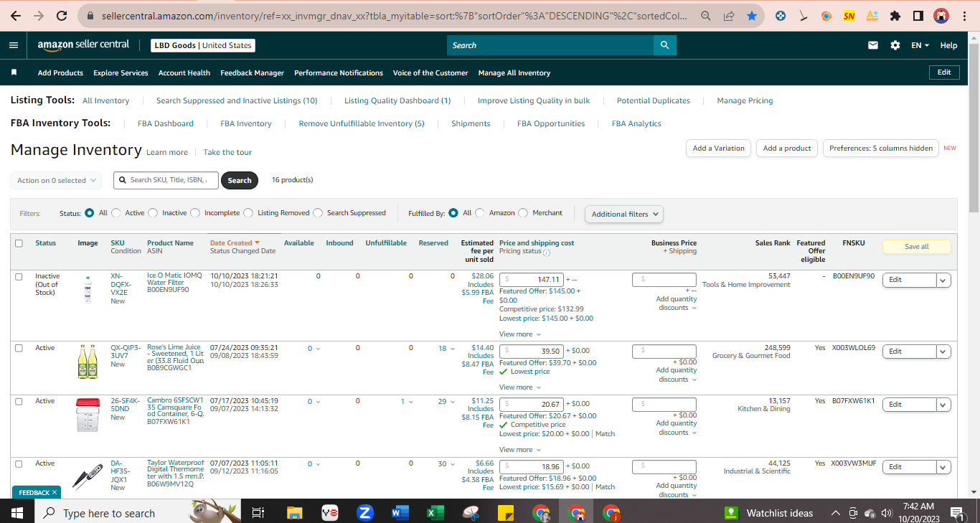This screenshot has height=523, width=980.
Task: Click the Add a product button
Action: [787, 148]
